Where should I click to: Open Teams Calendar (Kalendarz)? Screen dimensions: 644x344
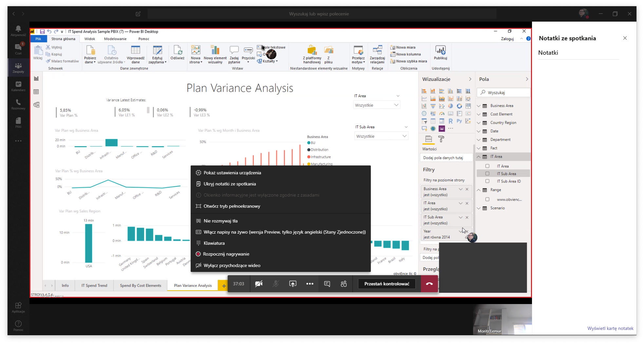point(18,86)
